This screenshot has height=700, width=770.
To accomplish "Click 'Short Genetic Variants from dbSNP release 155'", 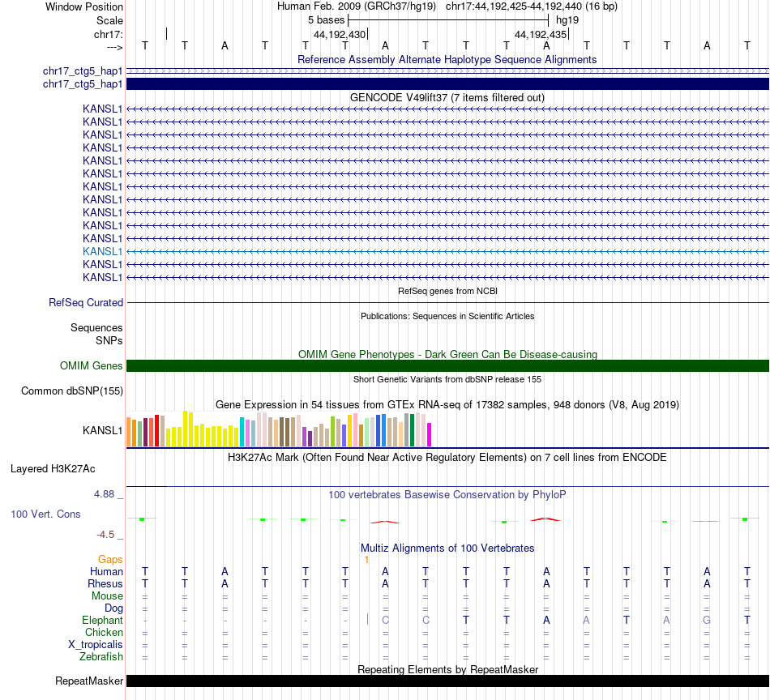I will pos(447,379).
